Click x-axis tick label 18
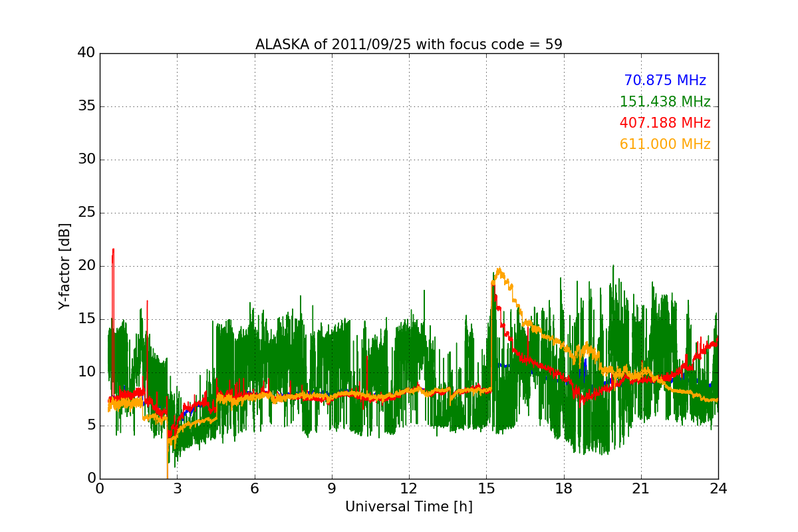The image size is (798, 532). (564, 488)
